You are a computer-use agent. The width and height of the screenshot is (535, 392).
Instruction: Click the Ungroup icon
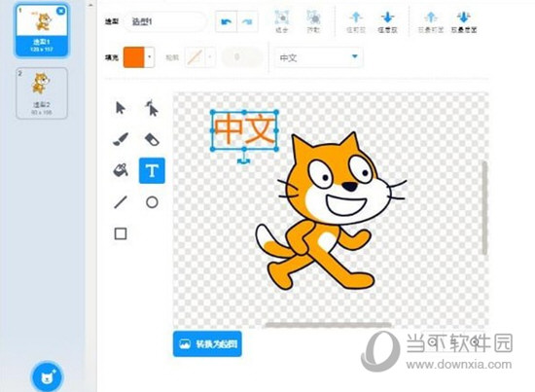pyautogui.click(x=313, y=21)
